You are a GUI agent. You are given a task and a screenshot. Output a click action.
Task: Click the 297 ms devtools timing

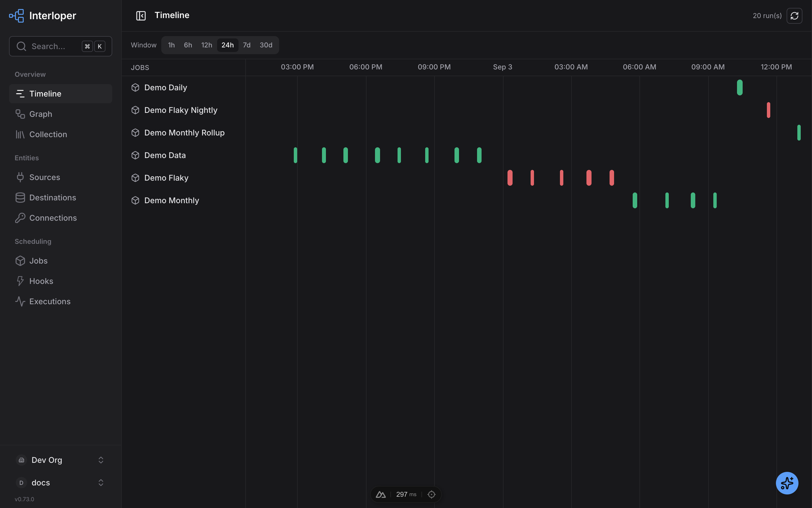(406, 494)
